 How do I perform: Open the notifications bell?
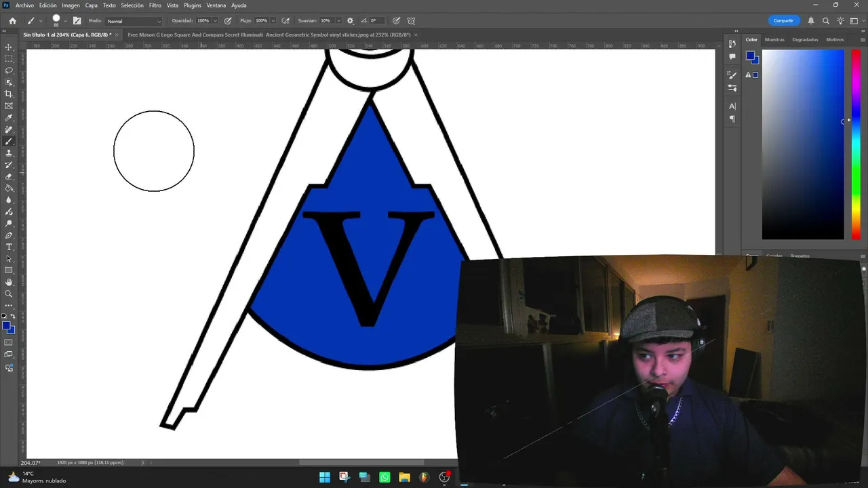point(811,21)
